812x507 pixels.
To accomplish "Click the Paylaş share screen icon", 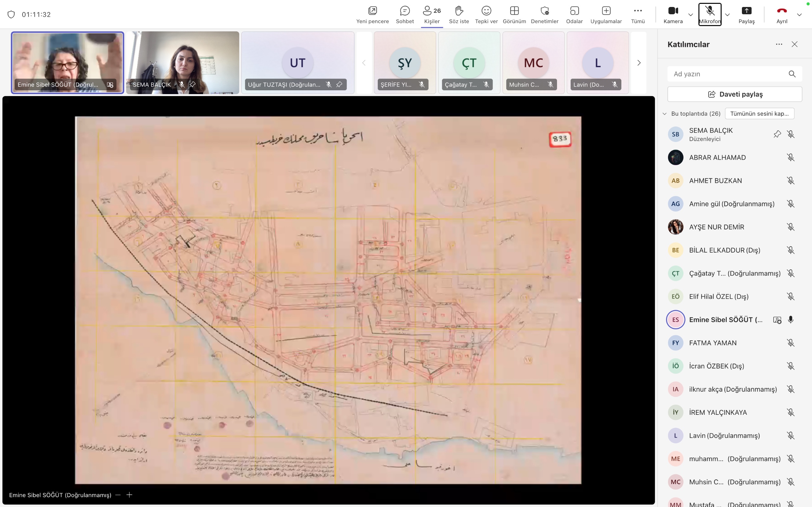I will (746, 15).
